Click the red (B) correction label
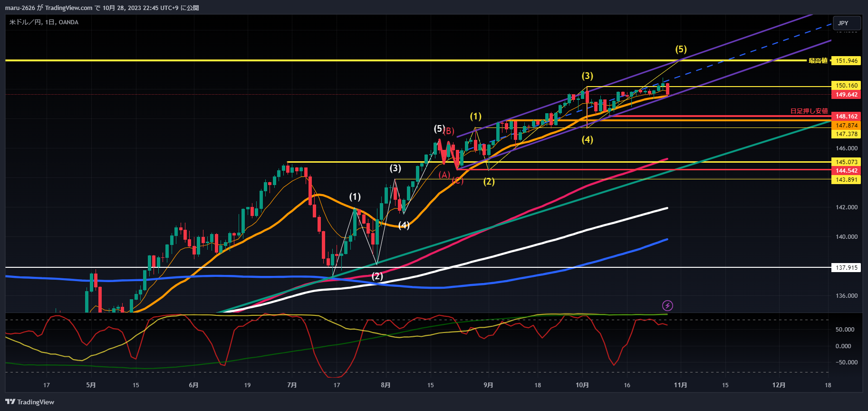 (449, 131)
